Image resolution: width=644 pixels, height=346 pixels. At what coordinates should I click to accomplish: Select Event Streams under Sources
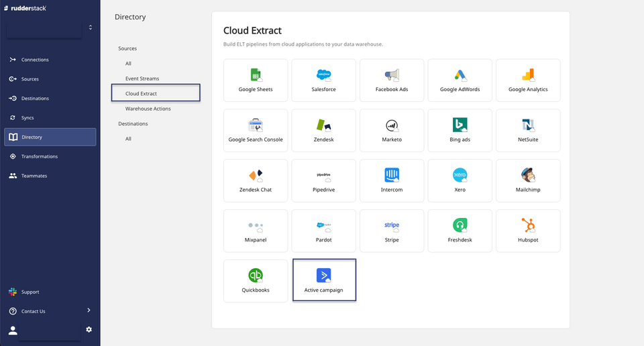pos(142,78)
